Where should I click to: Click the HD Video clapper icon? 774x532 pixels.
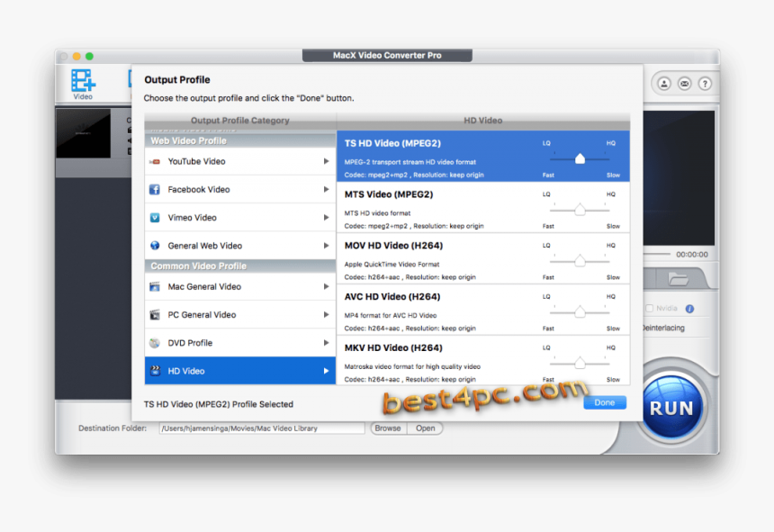click(155, 371)
